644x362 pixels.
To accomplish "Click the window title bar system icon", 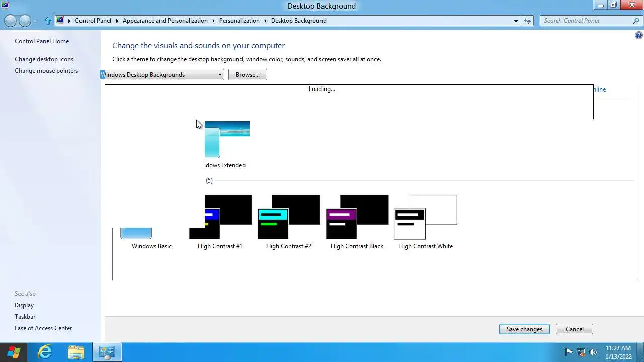I will coord(5,6).
